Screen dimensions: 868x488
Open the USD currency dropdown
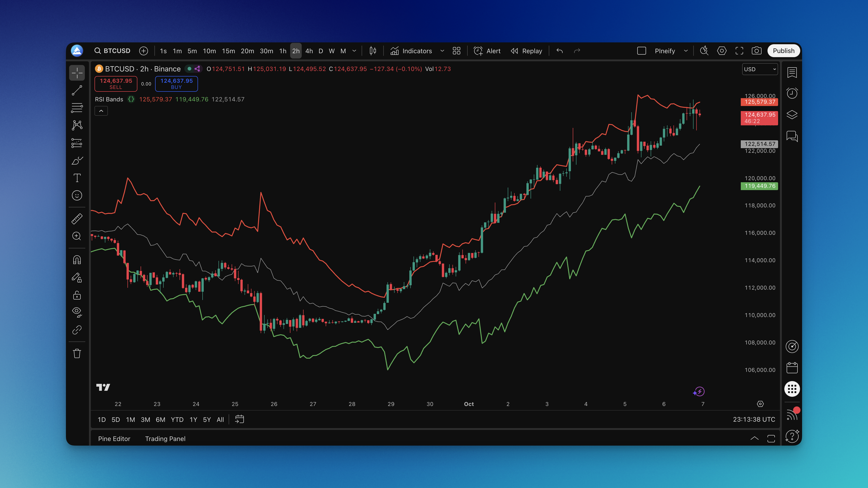[760, 69]
